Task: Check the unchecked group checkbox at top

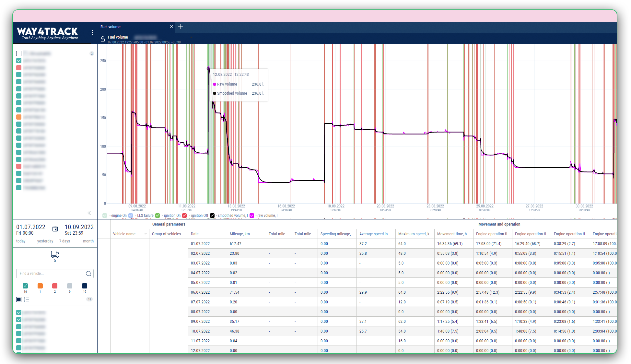Action: [19, 54]
